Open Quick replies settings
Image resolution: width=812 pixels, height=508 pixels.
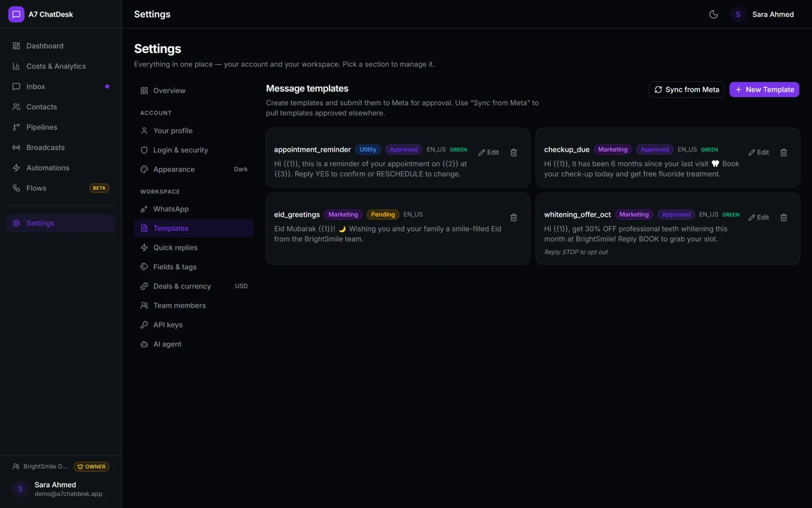point(194,247)
